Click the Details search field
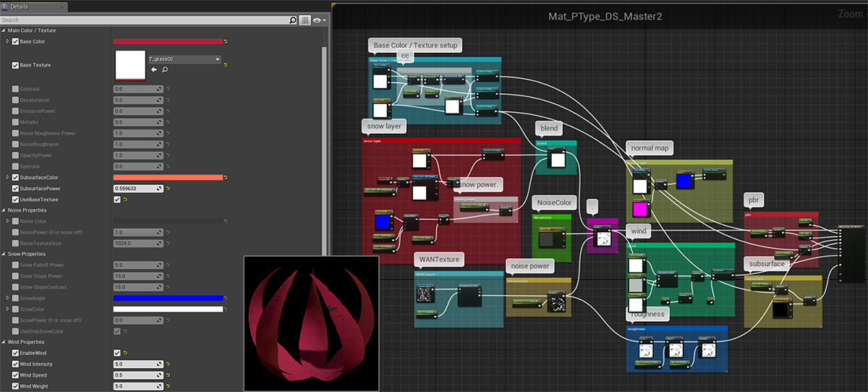868x392 pixels. click(145, 20)
